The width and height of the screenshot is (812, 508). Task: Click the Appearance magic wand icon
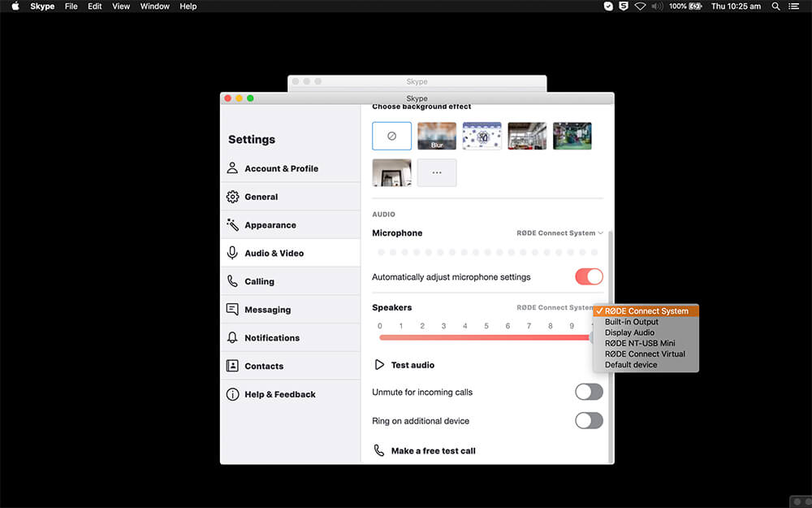click(232, 224)
